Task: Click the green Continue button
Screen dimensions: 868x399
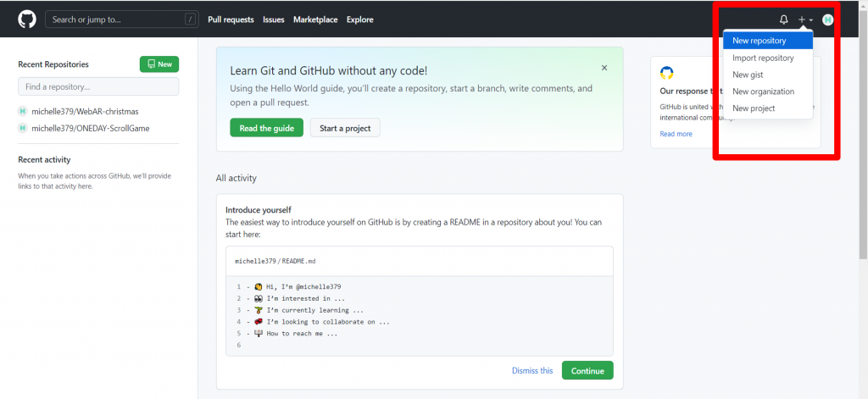Action: (587, 370)
